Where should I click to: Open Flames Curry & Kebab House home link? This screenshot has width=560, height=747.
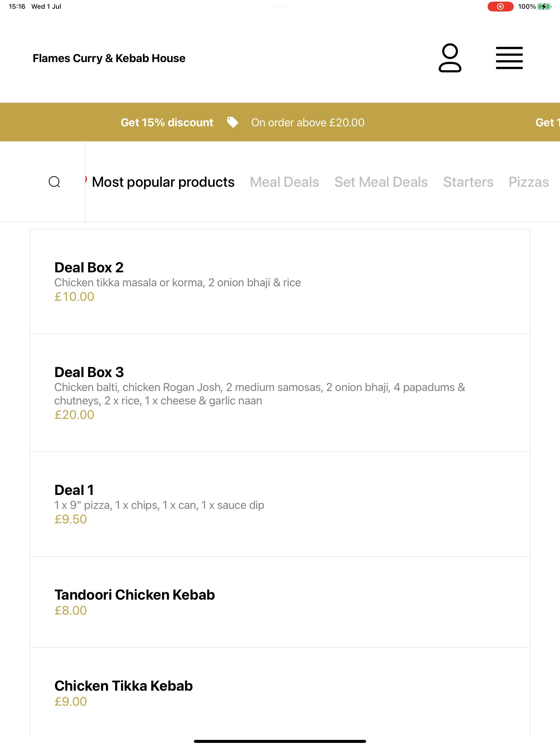click(x=109, y=58)
